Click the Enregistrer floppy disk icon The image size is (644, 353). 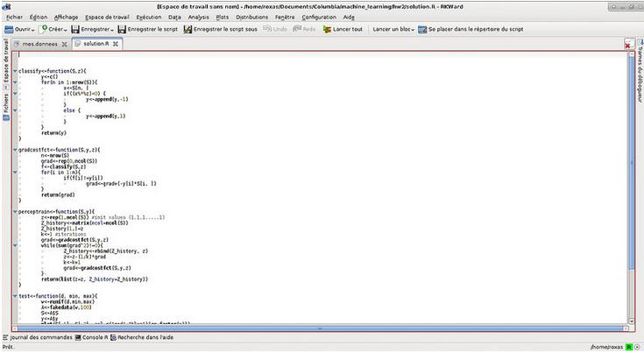(x=75, y=29)
